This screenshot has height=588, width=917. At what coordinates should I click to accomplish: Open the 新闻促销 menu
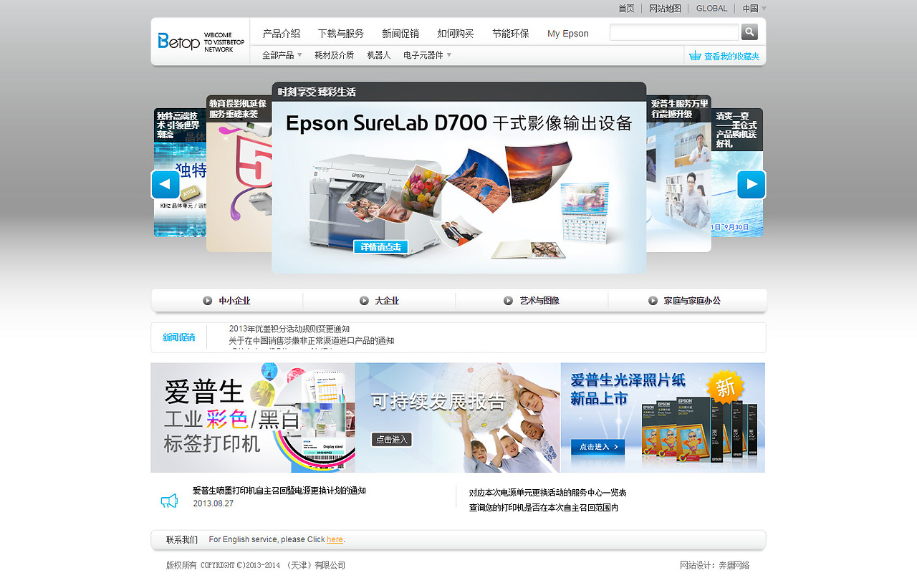click(x=400, y=34)
